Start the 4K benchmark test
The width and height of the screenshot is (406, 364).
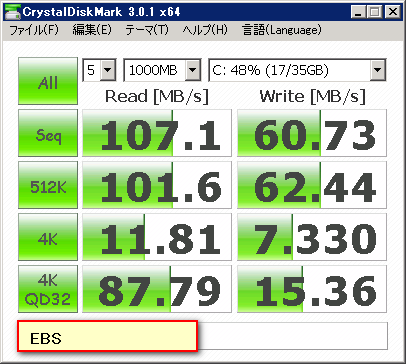[x=48, y=237]
